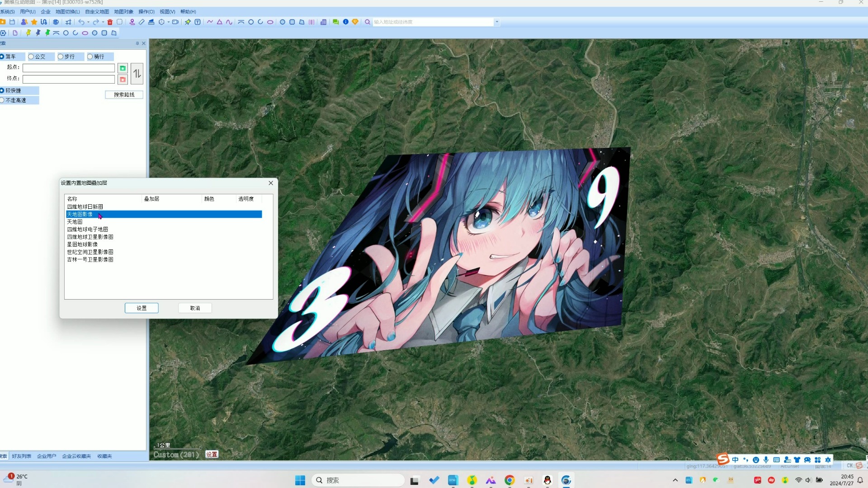Open the redo history dropdown arrow
The width and height of the screenshot is (868, 488).
pos(103,22)
